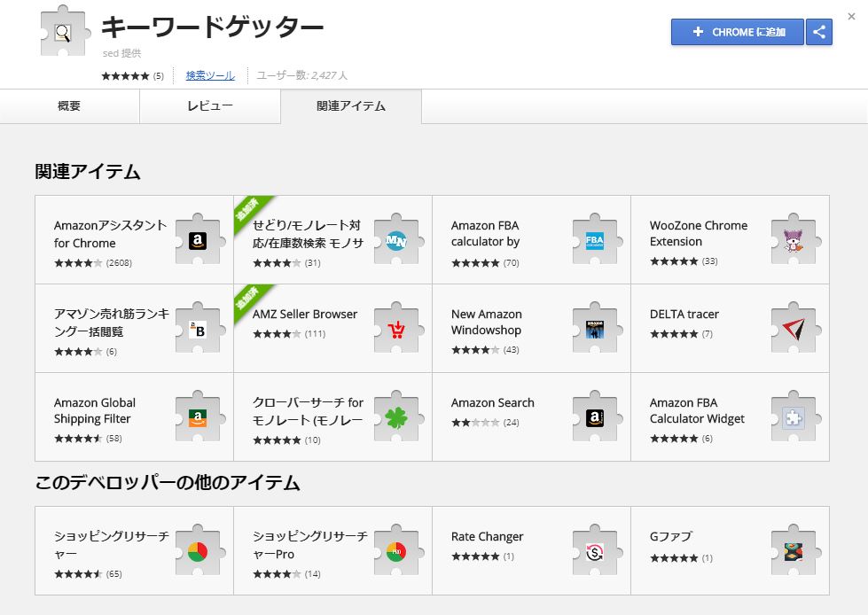This screenshot has width=868, height=615.
Task: Open the Rate Changer title
Action: (487, 536)
